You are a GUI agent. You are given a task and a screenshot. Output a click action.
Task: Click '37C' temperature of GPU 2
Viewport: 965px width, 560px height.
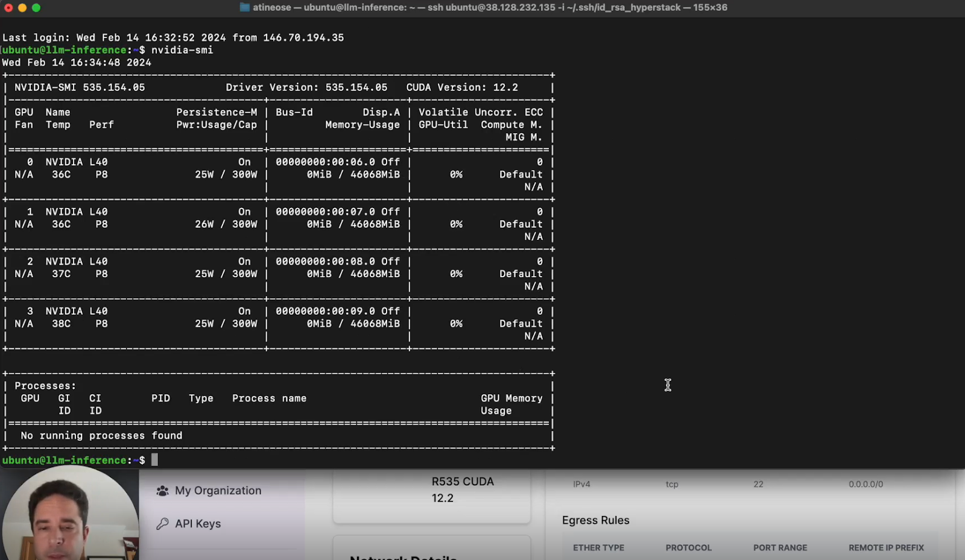(x=61, y=274)
